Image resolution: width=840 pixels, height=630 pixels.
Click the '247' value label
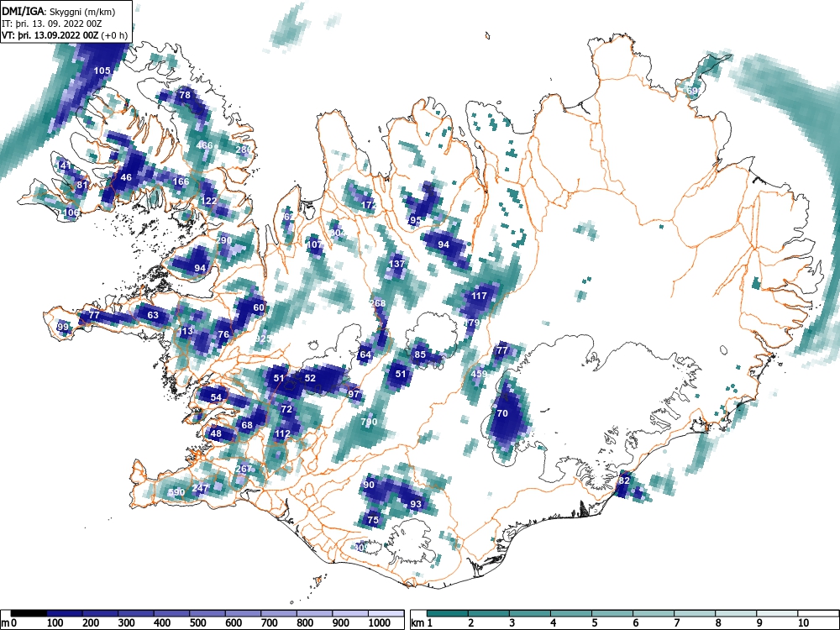(200, 488)
